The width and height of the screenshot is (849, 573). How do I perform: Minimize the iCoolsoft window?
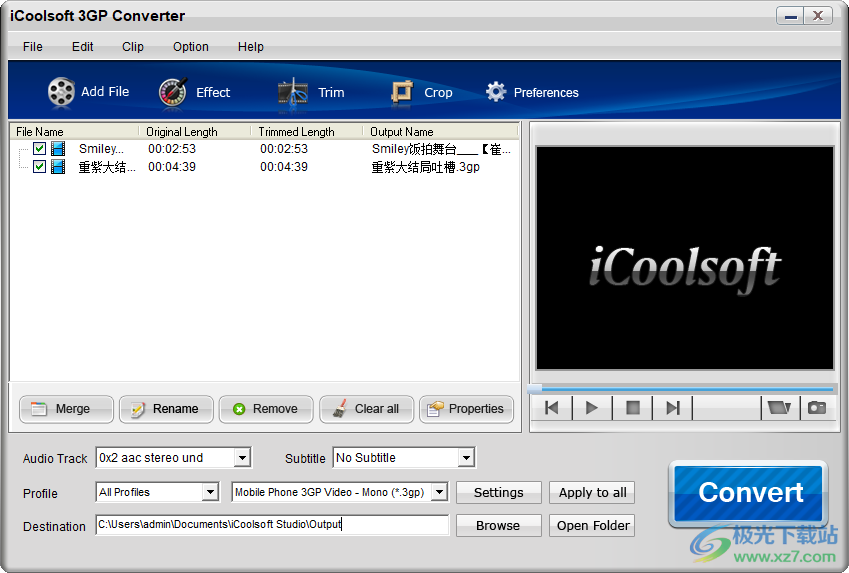pos(790,16)
